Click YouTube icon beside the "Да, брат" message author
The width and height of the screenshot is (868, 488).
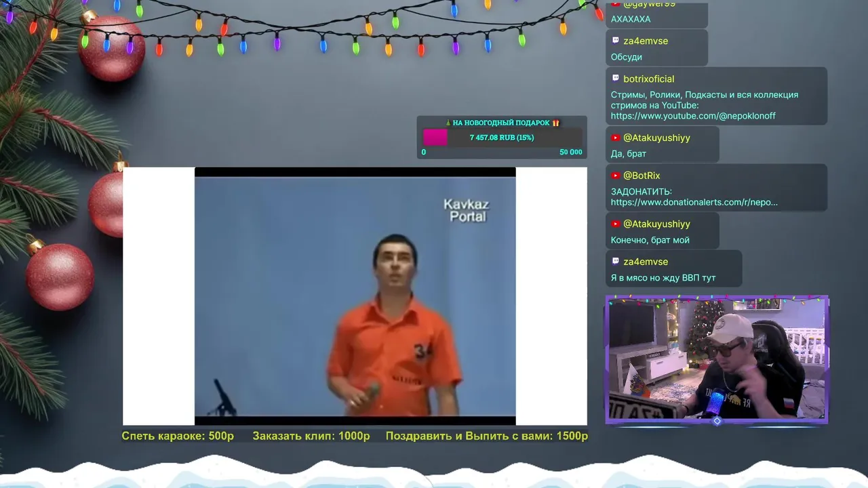615,138
